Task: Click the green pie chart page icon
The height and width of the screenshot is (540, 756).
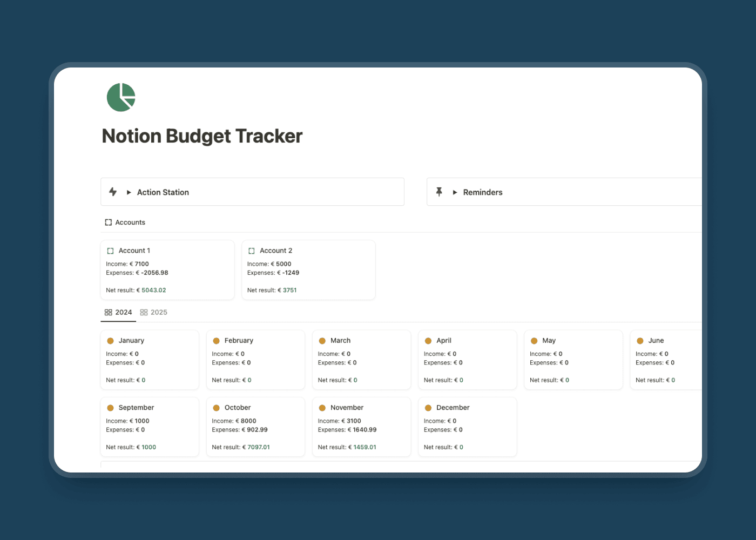Action: [x=121, y=98]
